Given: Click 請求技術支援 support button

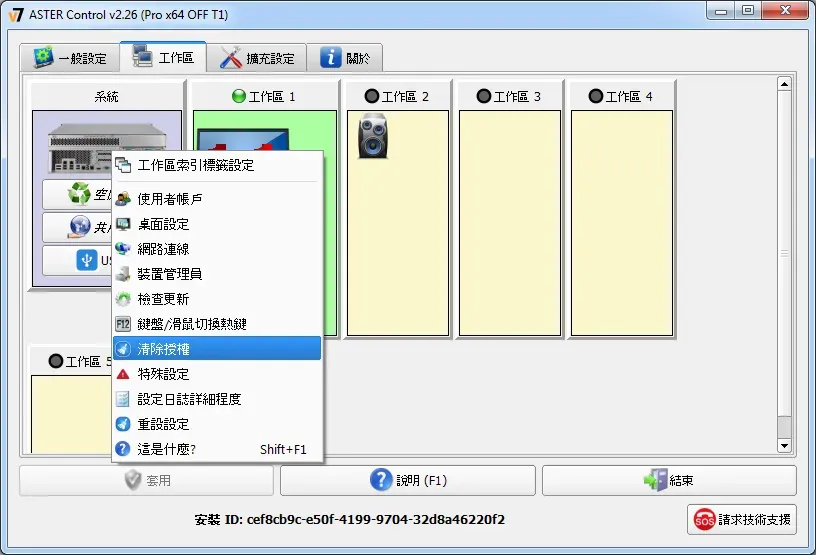Looking at the screenshot, I should 742,520.
